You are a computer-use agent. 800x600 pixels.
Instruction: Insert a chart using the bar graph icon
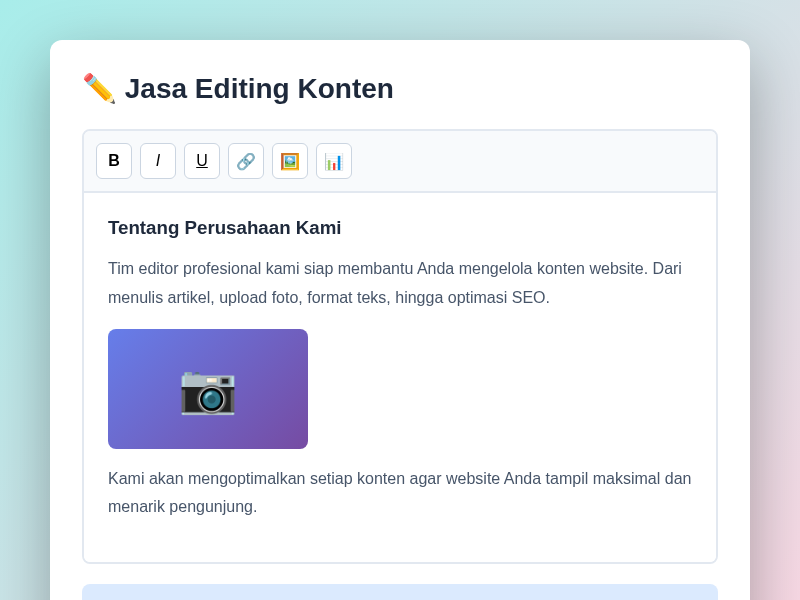(334, 161)
